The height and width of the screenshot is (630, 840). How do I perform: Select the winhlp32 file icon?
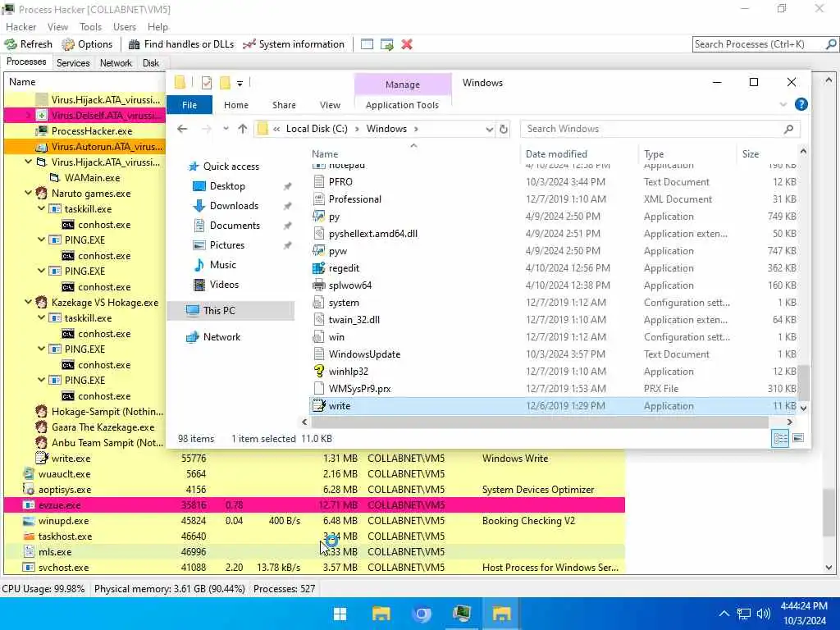(319, 372)
